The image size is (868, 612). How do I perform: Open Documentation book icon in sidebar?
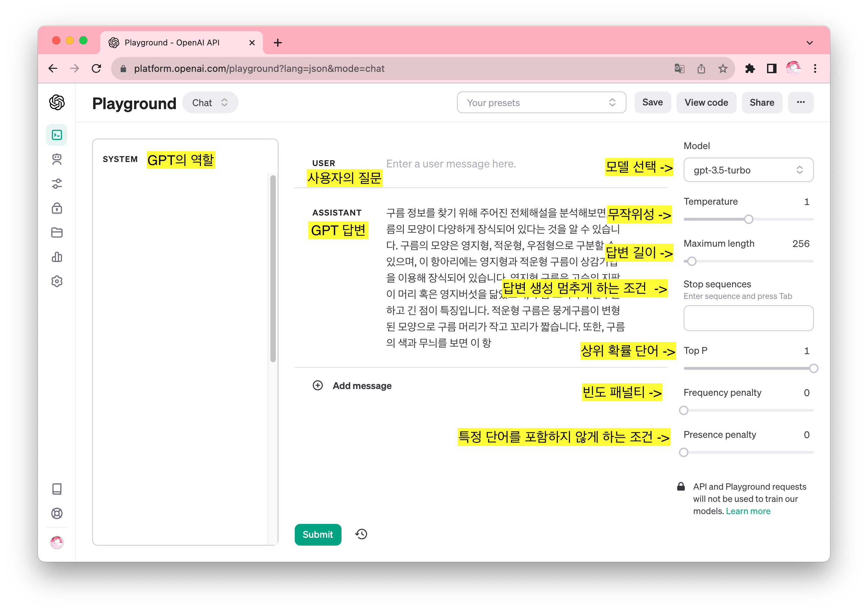(57, 489)
